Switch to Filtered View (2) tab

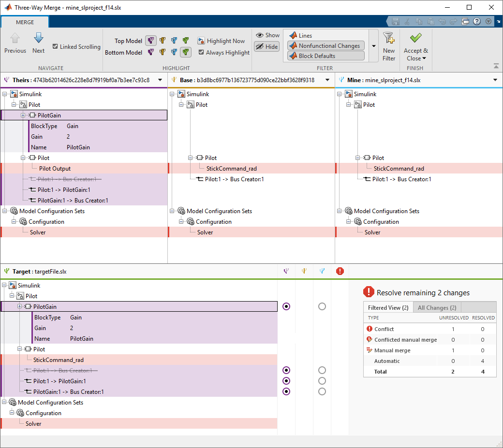click(388, 308)
